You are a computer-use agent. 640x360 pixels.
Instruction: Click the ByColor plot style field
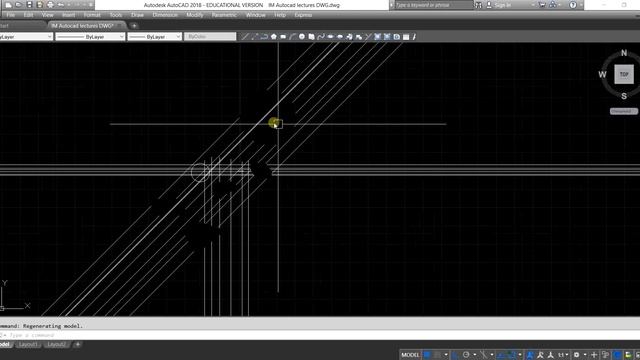point(210,37)
